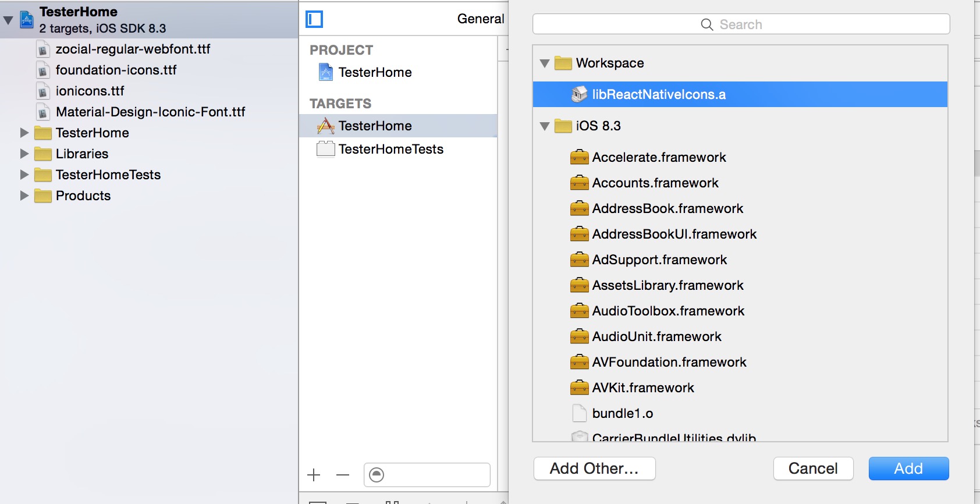Screen dimensions: 980x504
Task: Expand the Products group
Action: coord(24,196)
